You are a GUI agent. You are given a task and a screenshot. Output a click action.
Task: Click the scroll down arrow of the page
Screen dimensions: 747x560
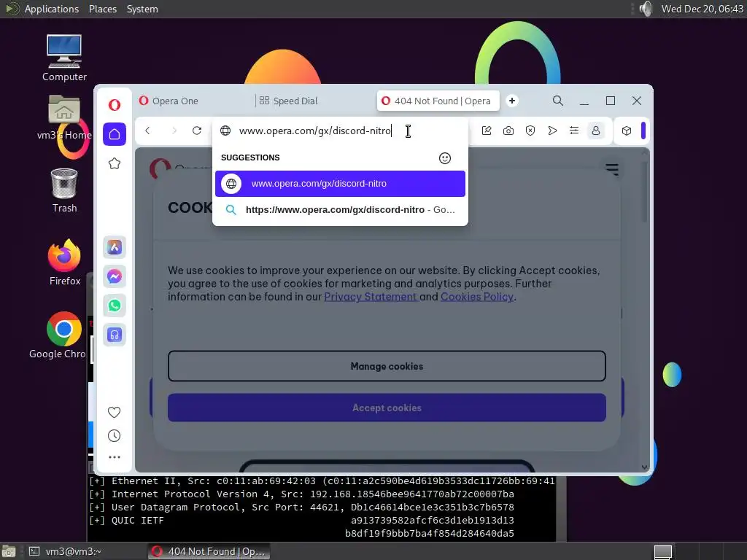pos(645,467)
